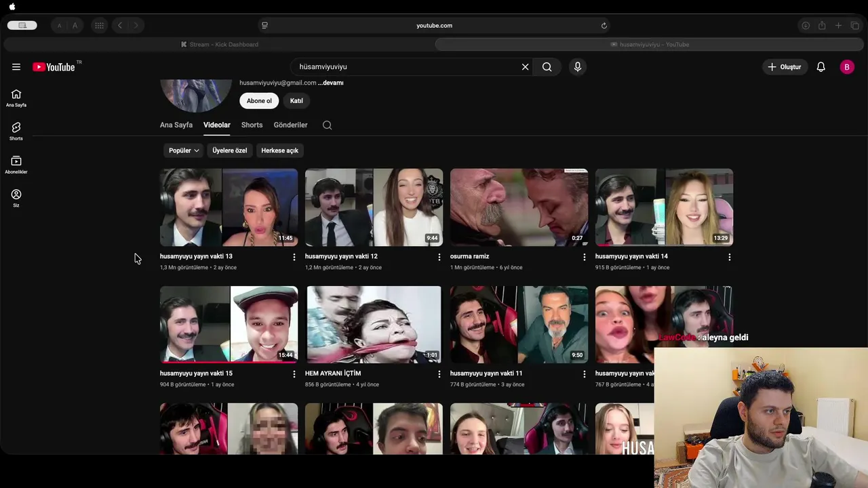Switch to the Ana Sayfa channel tab
The image size is (868, 488).
pos(176,125)
